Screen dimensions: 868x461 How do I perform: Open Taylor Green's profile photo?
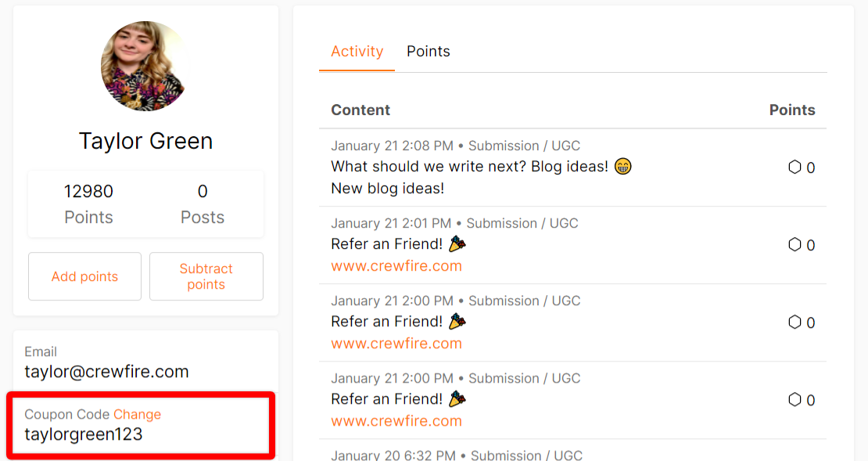pyautogui.click(x=145, y=66)
